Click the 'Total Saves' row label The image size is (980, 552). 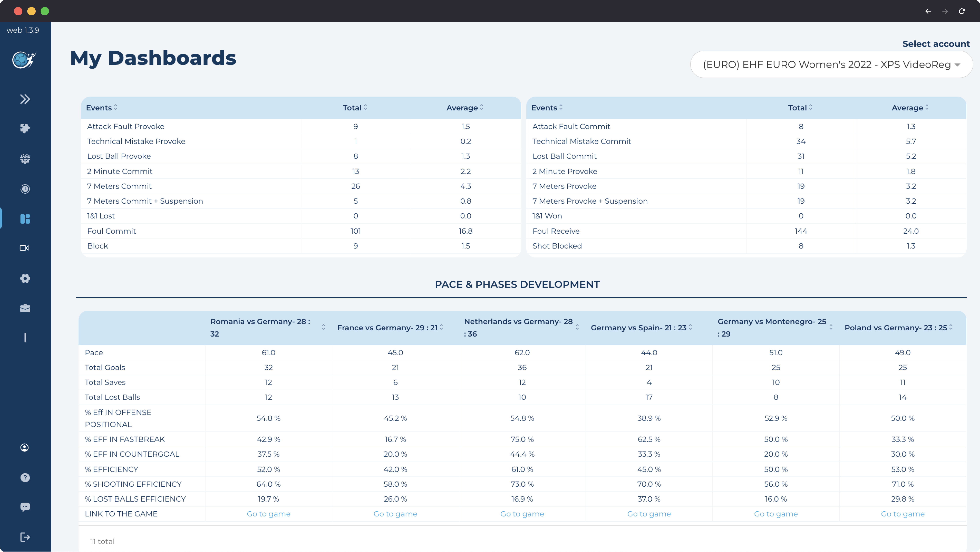click(x=105, y=382)
